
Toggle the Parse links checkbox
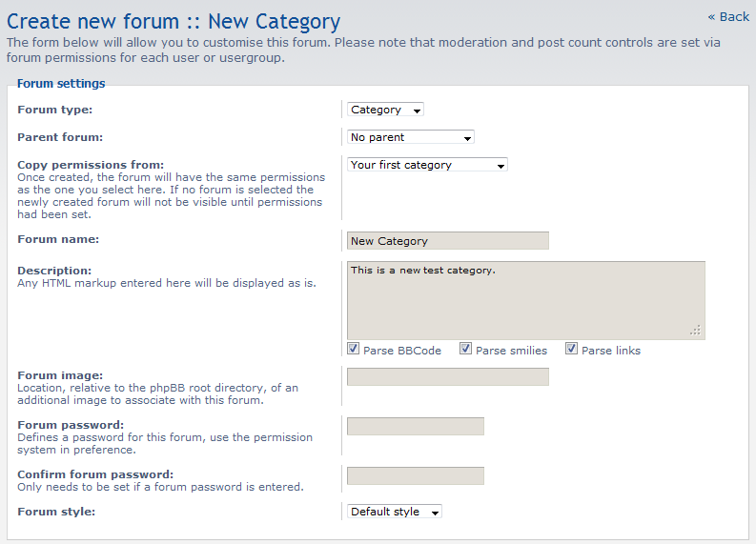point(571,349)
